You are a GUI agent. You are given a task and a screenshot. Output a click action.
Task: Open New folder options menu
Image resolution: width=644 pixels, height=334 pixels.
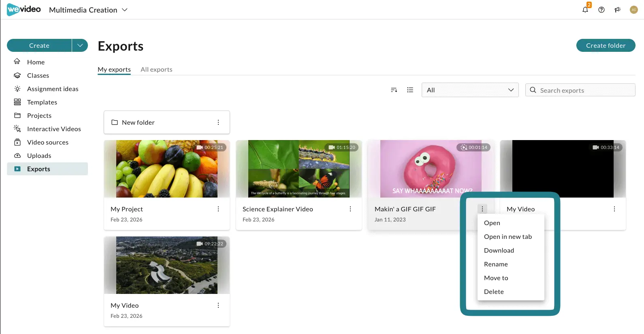(x=218, y=122)
